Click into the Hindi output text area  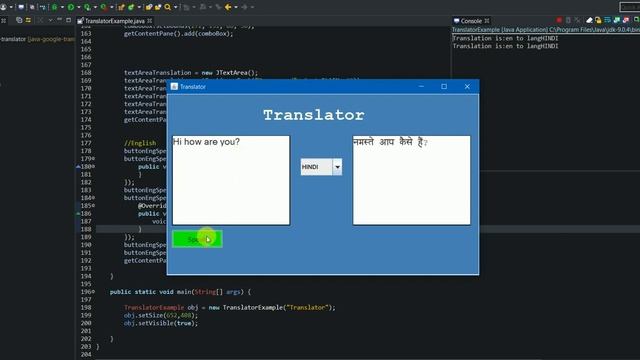click(x=411, y=180)
